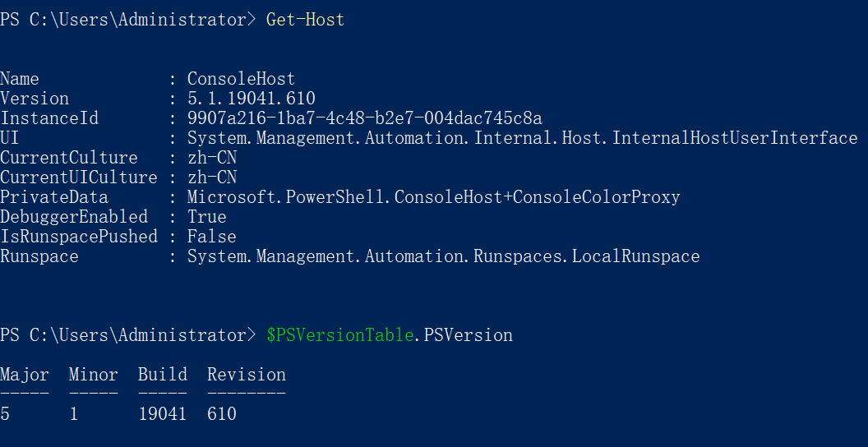Click the Major column header
The image size is (868, 447).
25,375
